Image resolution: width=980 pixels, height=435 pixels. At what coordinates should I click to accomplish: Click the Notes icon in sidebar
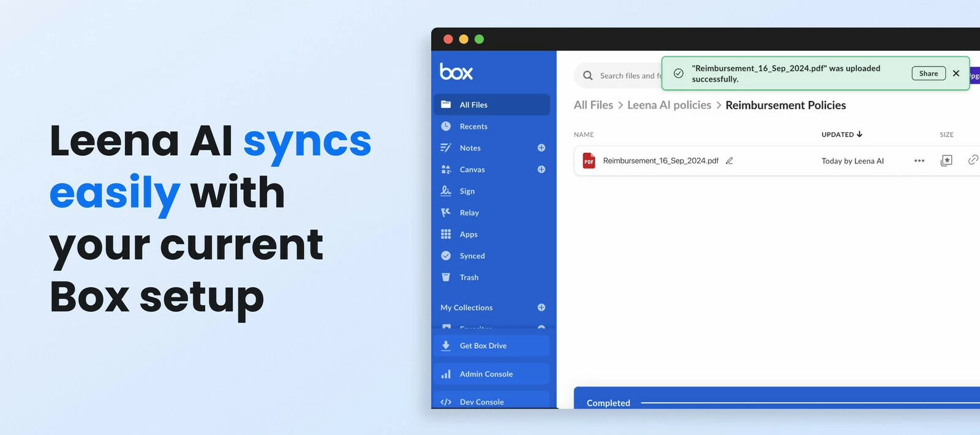click(x=446, y=148)
